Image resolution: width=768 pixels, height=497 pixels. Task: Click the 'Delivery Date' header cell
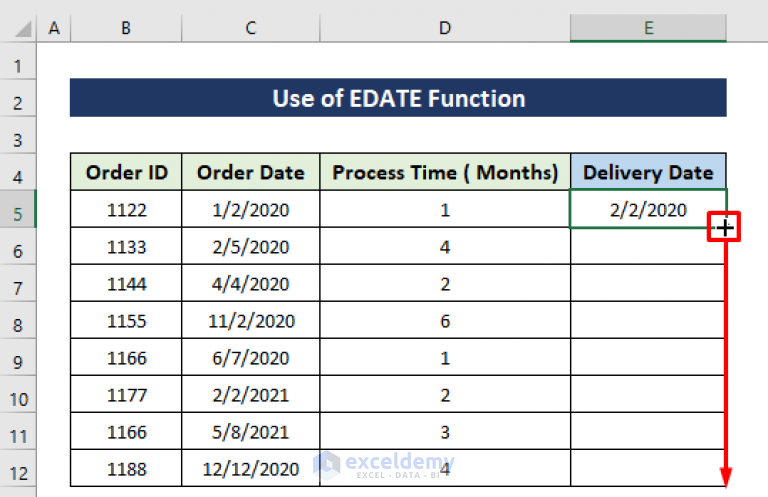coord(648,172)
